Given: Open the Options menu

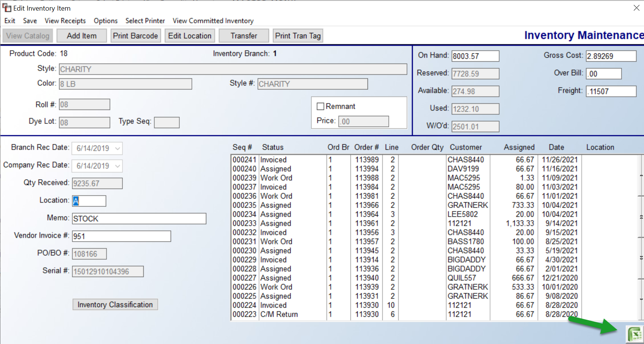Looking at the screenshot, I should (x=105, y=21).
